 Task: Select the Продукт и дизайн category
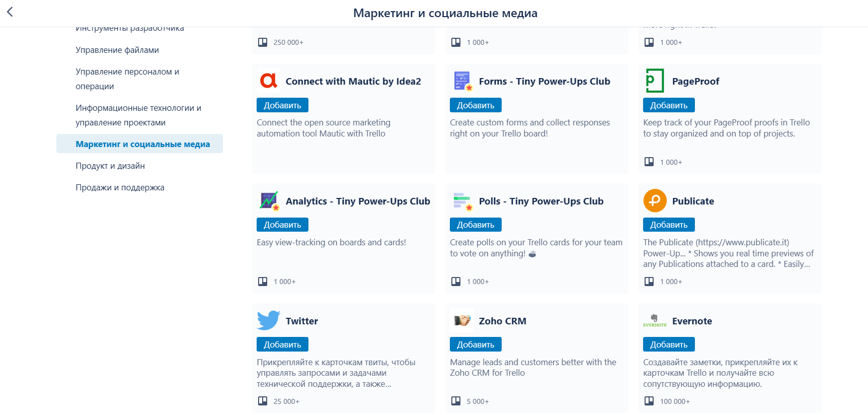tap(110, 166)
